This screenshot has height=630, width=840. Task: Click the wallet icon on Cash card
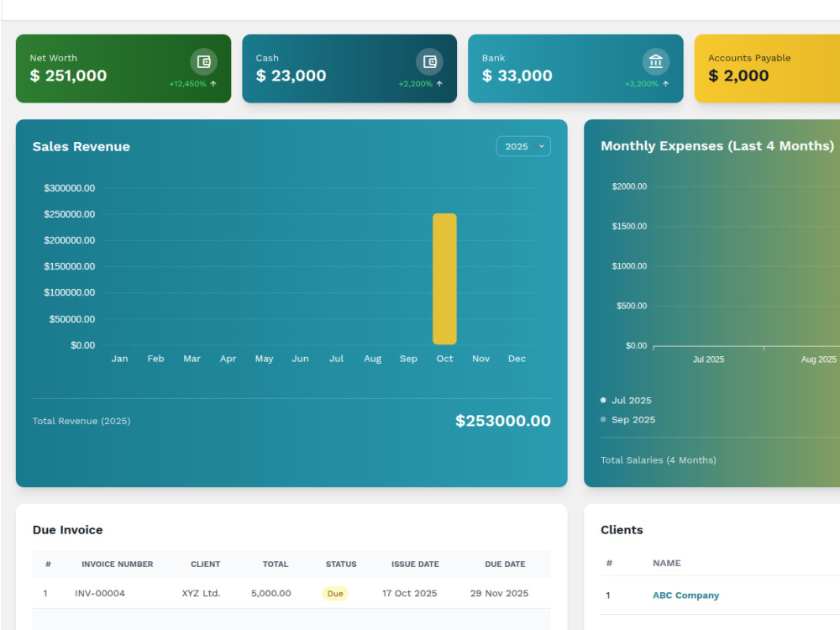[x=429, y=61]
